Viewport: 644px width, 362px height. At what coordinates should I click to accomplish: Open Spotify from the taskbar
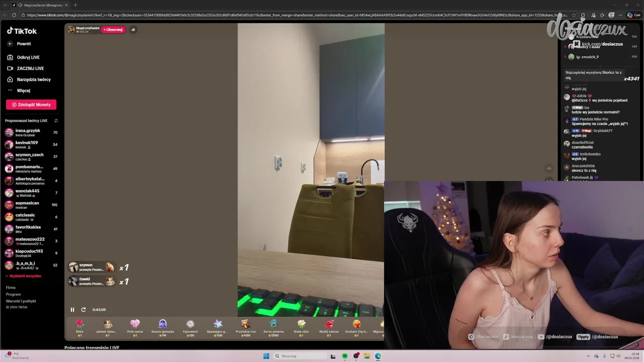tap(345, 356)
